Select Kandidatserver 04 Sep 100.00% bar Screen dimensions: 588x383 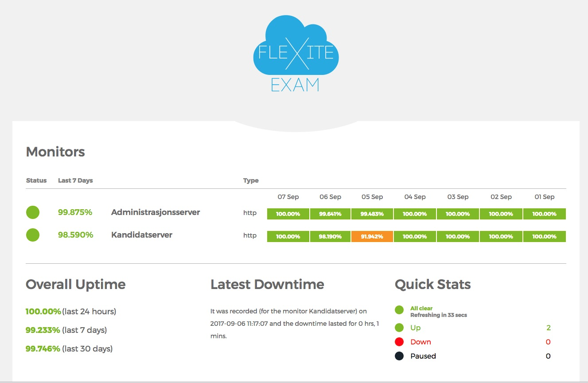tap(415, 237)
